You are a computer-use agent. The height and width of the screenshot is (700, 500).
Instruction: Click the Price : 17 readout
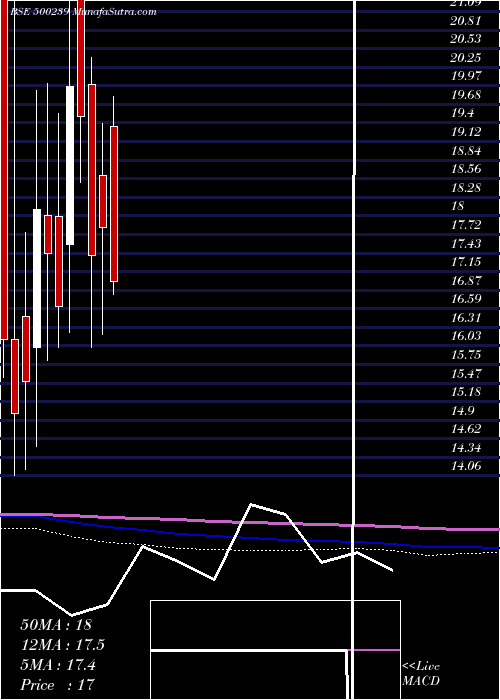(x=58, y=685)
